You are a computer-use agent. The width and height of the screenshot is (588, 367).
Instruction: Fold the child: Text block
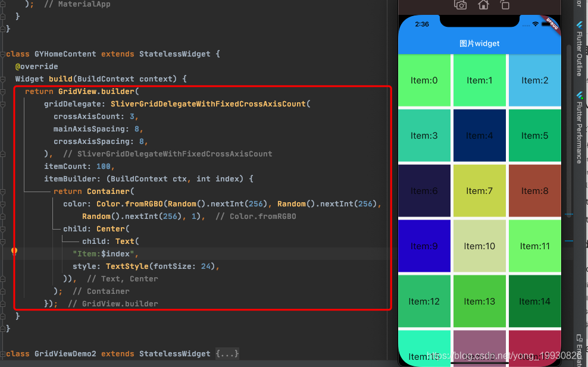click(2, 241)
